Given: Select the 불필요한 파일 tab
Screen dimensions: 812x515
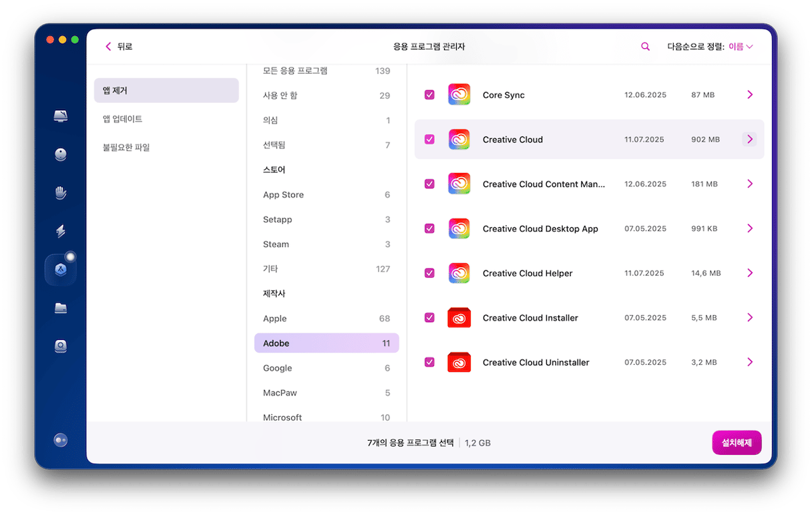Looking at the screenshot, I should tap(166, 148).
